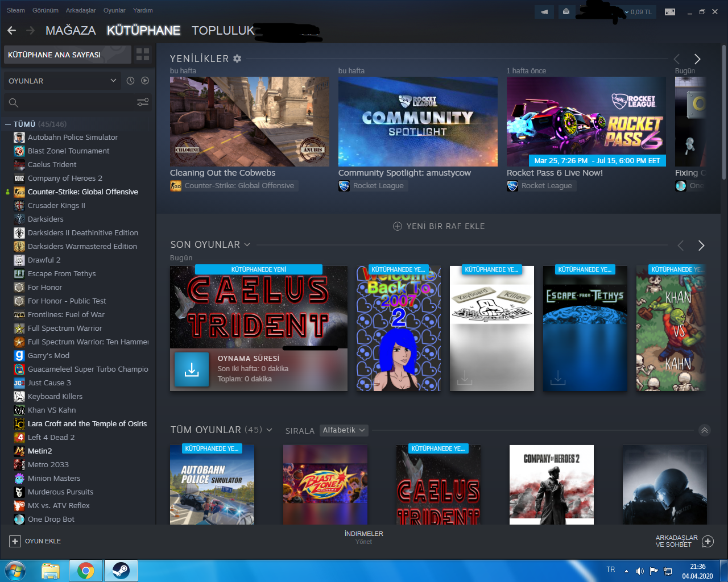This screenshot has width=728, height=582.
Task: Open File Explorer from taskbar
Action: pyautogui.click(x=51, y=571)
